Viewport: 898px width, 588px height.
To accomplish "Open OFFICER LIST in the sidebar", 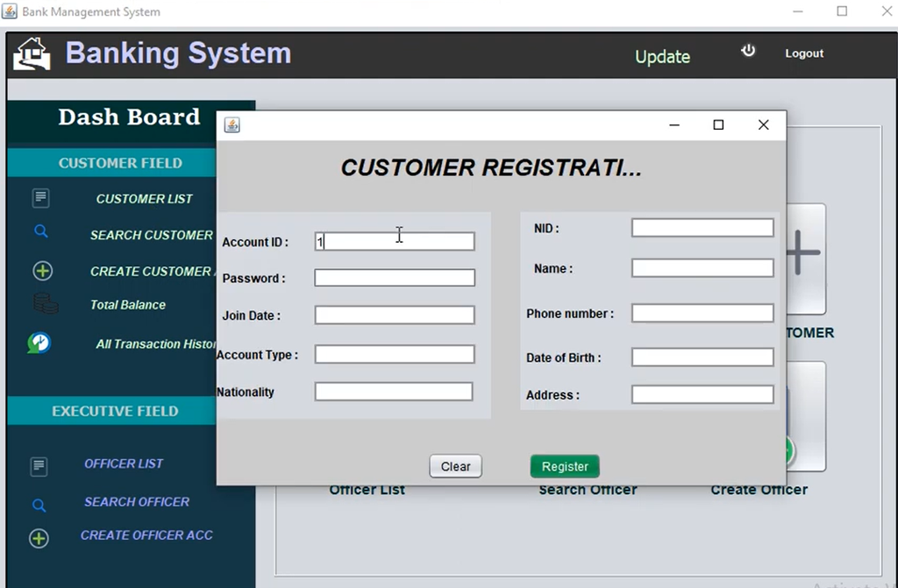I will point(124,464).
